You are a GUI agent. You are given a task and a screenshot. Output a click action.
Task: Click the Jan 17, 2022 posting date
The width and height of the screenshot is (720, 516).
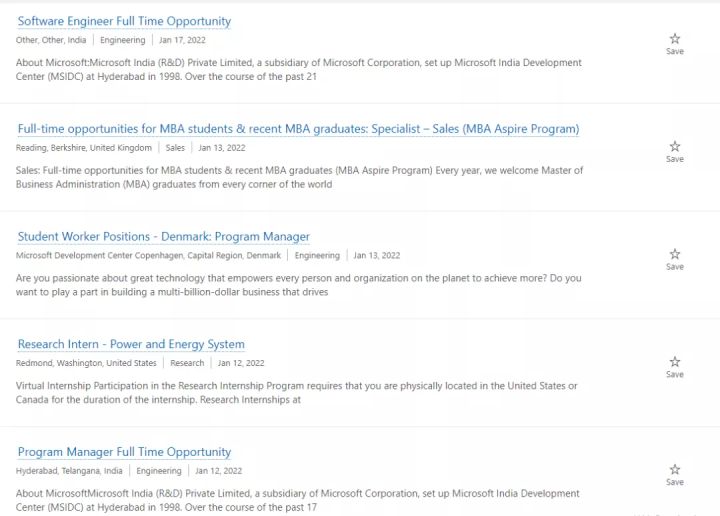coord(181,40)
